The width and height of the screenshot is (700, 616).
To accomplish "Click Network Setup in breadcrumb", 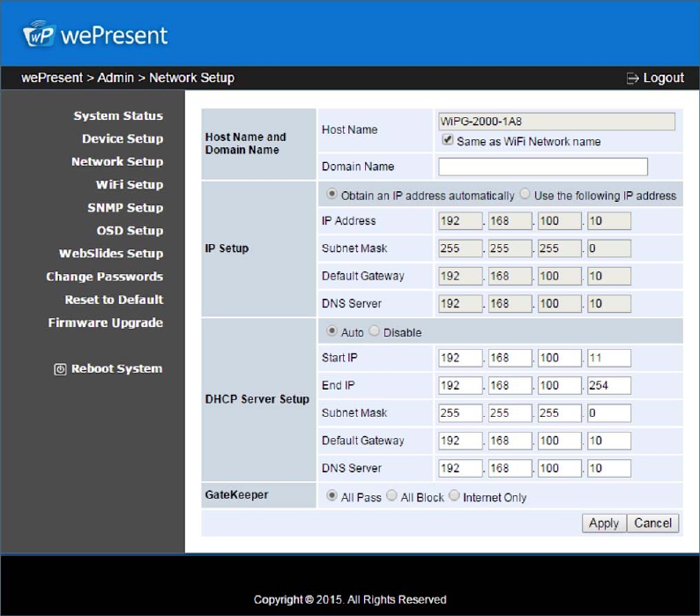I will point(191,78).
